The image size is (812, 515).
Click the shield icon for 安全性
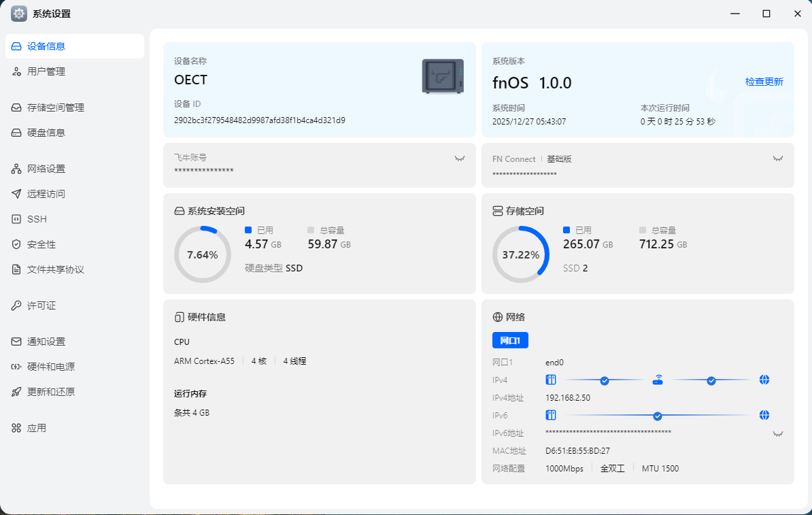pyautogui.click(x=16, y=244)
